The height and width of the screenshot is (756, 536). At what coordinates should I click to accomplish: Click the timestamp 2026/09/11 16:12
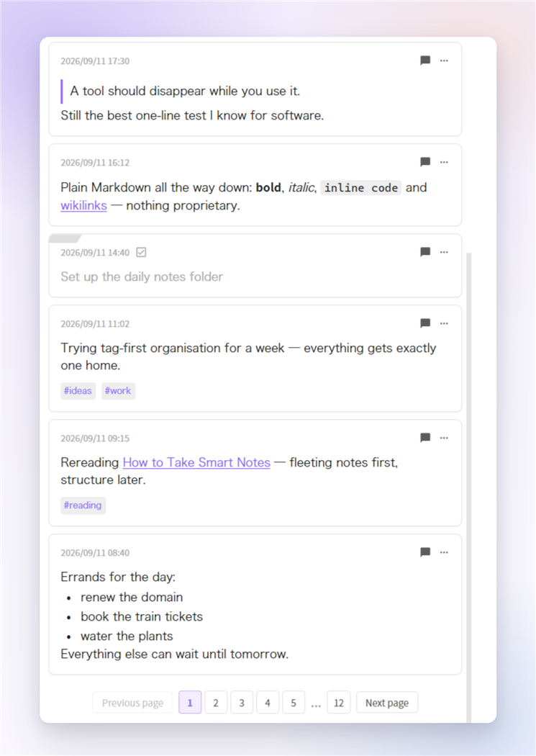95,163
